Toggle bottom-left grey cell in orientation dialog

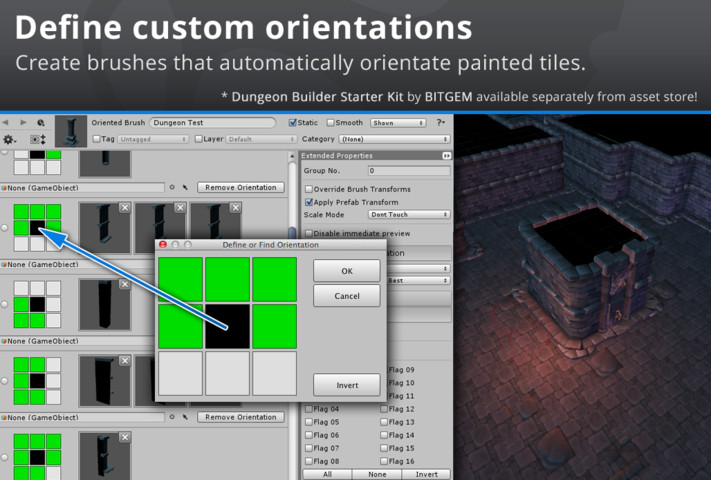180,373
